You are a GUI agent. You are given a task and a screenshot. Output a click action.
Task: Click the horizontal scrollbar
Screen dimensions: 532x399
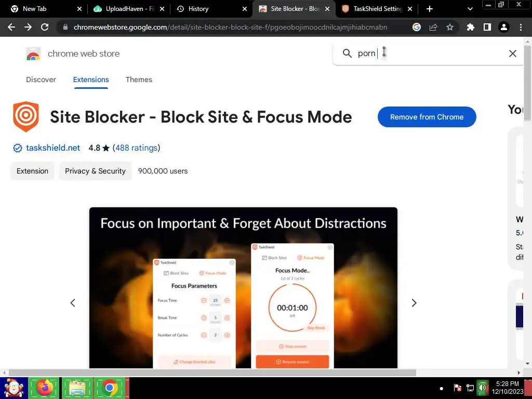212,373
